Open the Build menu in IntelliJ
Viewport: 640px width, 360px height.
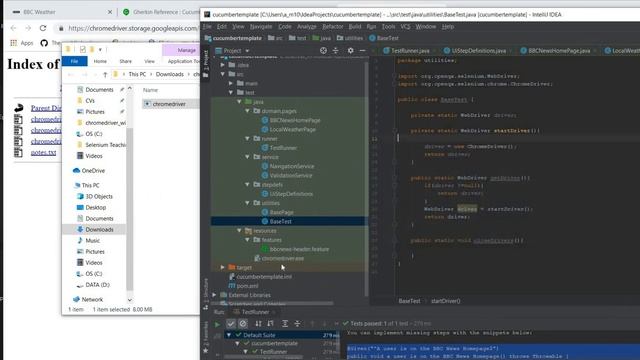point(355,27)
